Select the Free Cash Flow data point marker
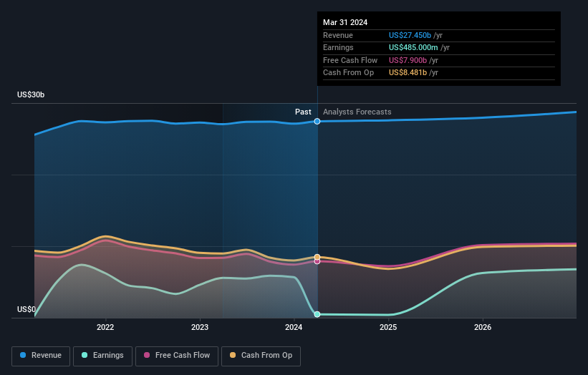 (317, 261)
